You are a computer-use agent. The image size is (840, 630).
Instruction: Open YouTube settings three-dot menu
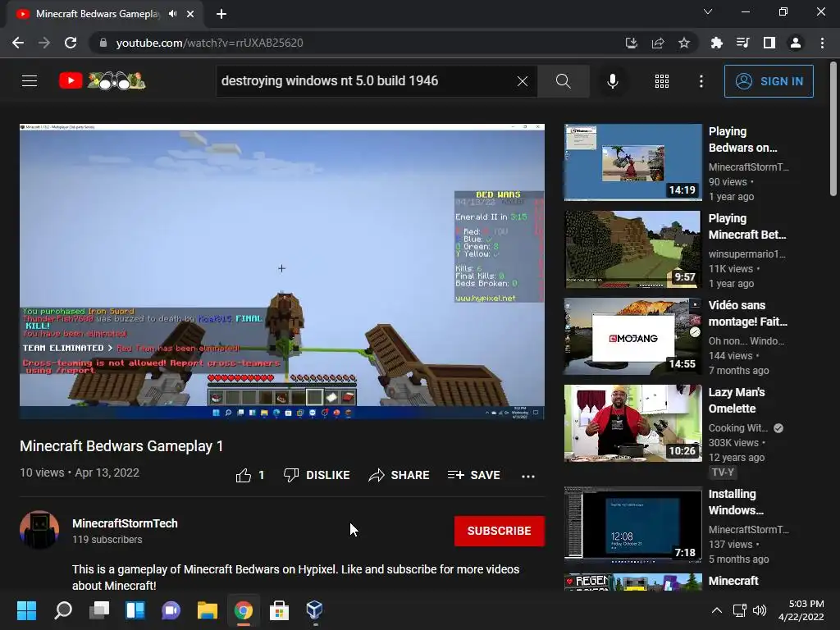point(701,81)
